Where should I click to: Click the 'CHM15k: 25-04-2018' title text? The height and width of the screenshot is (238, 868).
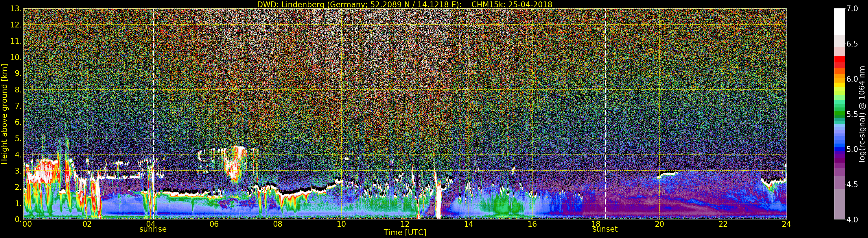point(512,4)
